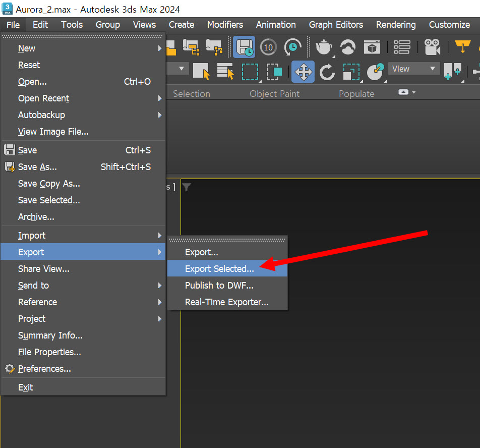Activate Select and Scale tool
This screenshot has width=480, height=448.
click(x=351, y=72)
